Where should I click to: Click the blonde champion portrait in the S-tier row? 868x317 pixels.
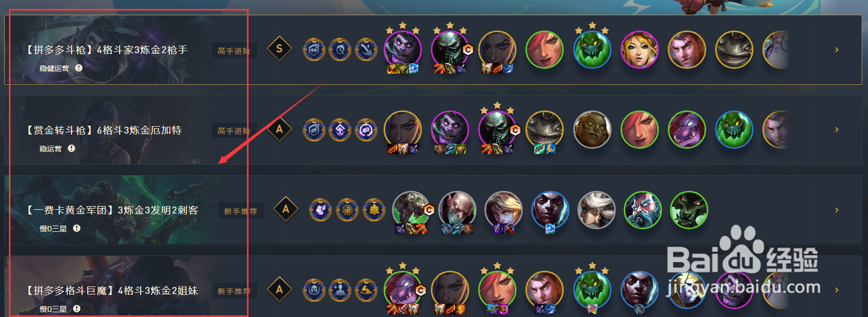639,50
